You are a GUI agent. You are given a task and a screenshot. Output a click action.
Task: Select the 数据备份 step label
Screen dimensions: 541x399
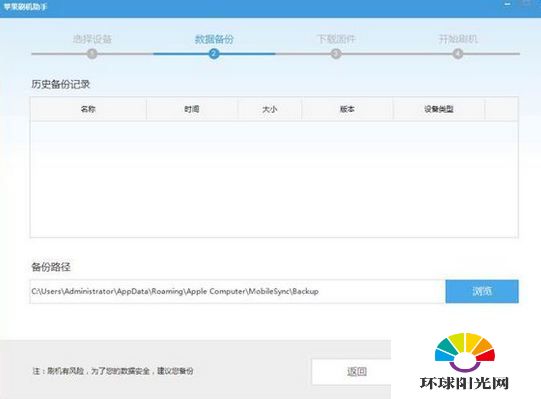point(214,39)
